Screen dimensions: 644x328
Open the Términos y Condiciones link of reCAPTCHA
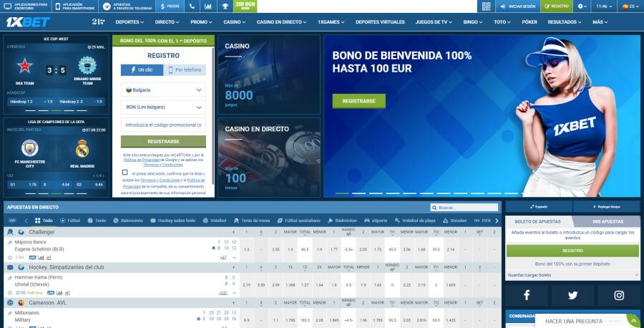tap(163, 165)
